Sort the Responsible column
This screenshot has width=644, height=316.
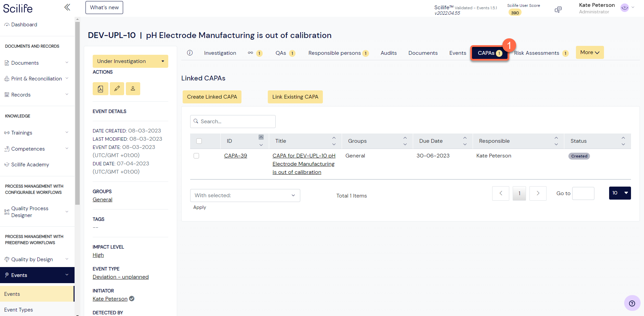click(556, 141)
